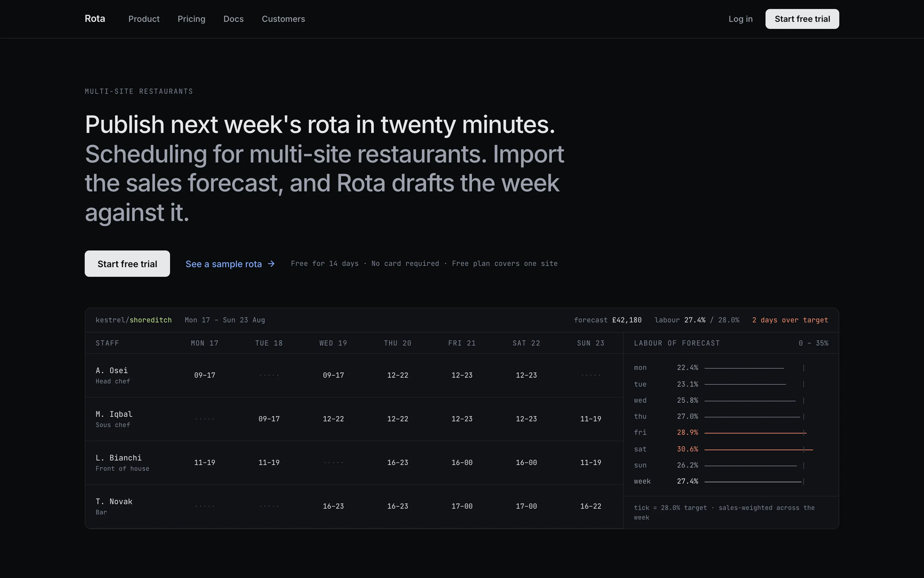Click the forecast £42,180 value
Image resolution: width=924 pixels, height=578 pixels.
[608, 320]
